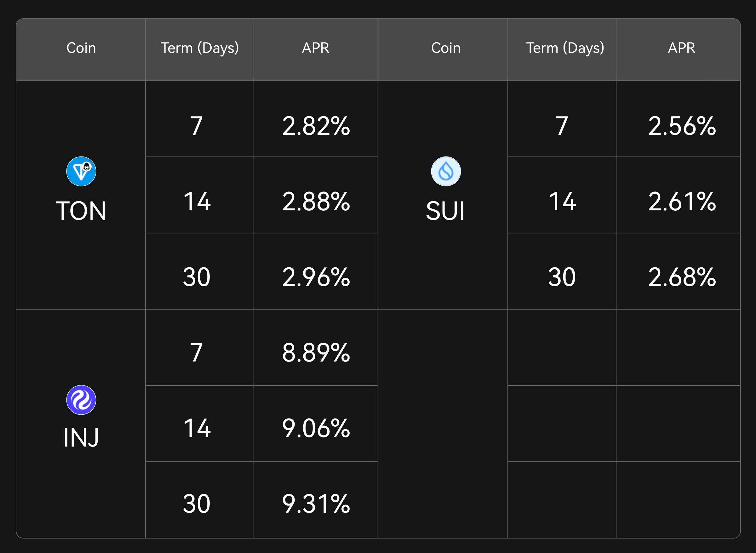Click the right Term (Days) header
756x553 pixels.
[x=565, y=48]
